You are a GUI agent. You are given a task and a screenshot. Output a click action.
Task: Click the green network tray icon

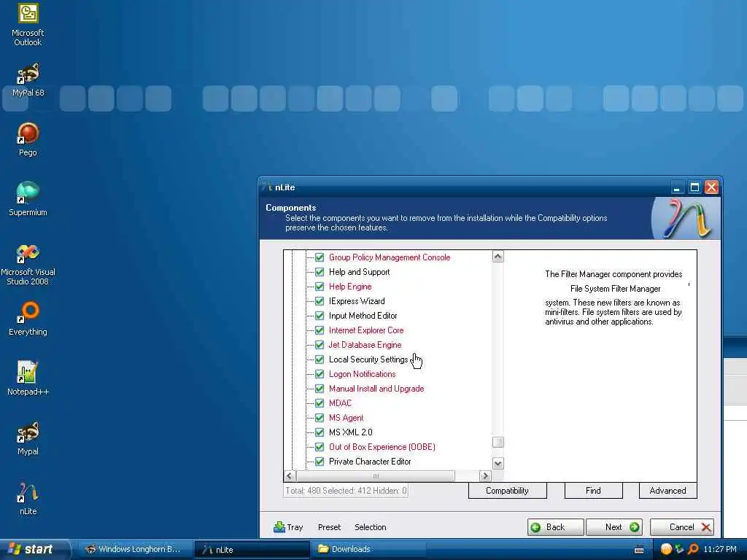click(x=679, y=549)
